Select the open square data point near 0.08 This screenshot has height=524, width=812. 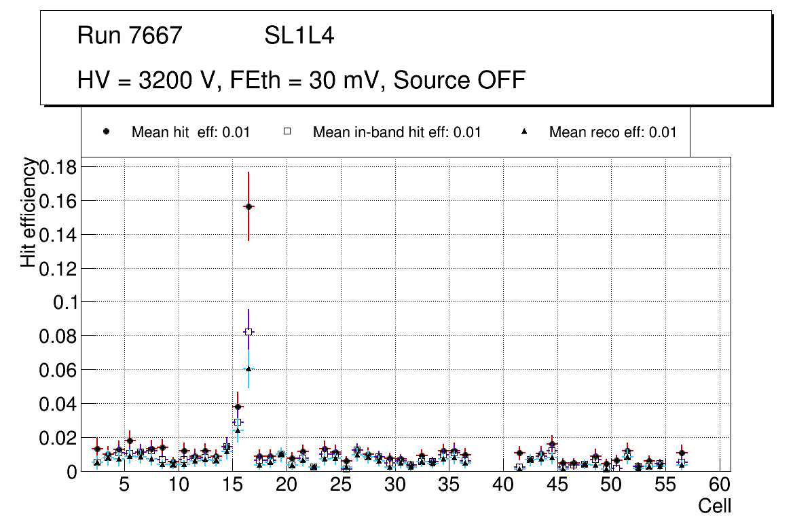coord(248,332)
